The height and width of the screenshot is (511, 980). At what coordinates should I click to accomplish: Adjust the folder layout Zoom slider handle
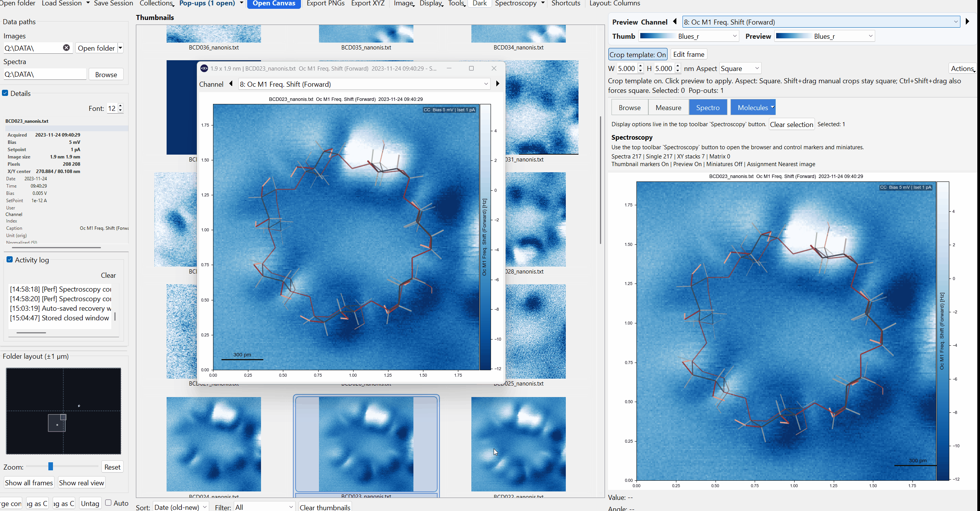coord(51,466)
